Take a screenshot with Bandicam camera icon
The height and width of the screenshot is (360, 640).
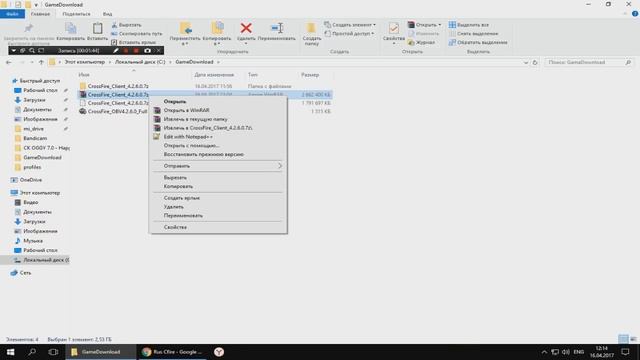(147, 51)
